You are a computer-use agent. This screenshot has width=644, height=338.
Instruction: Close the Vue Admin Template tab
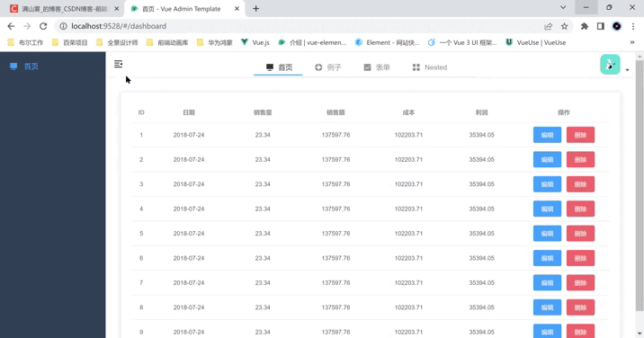237,9
